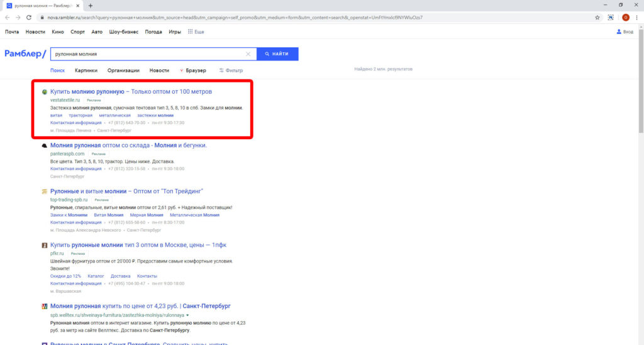644x345 pixels.
Task: Click the extension icon next to the star
Action: tap(611, 18)
